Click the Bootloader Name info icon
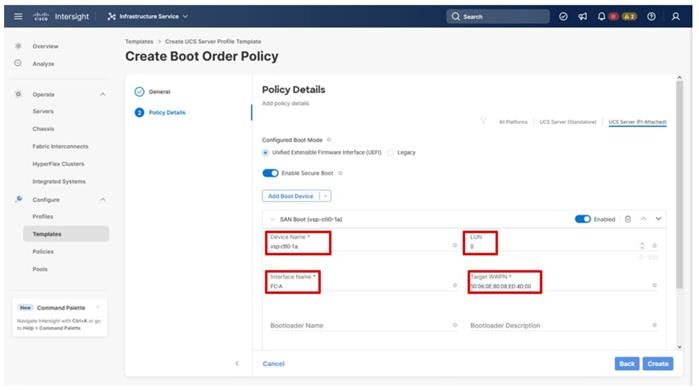This screenshot has width=699, height=390. 455,325
